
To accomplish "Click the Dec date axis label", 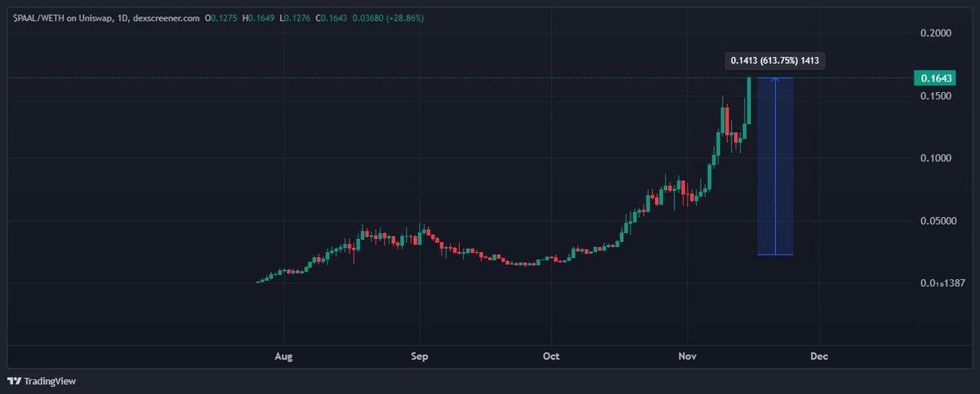I will [x=819, y=356].
